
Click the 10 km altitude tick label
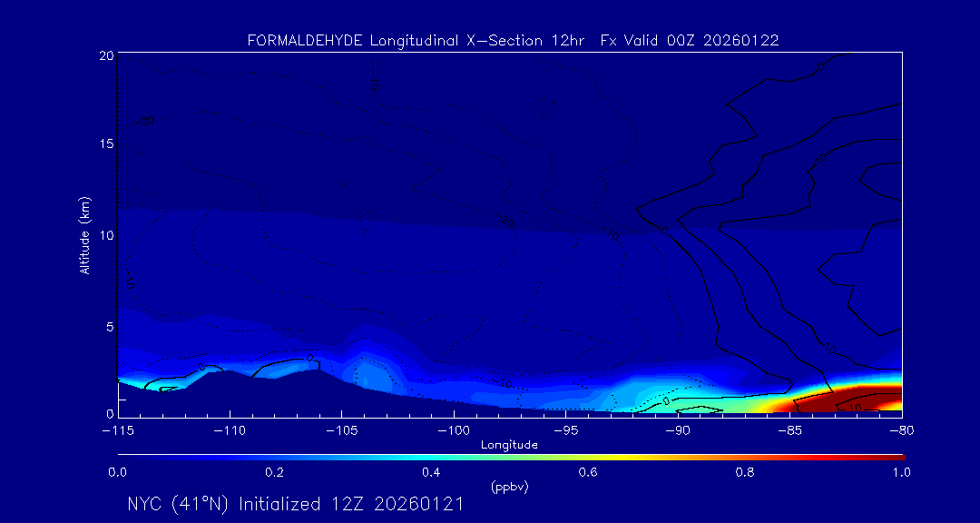point(105,235)
